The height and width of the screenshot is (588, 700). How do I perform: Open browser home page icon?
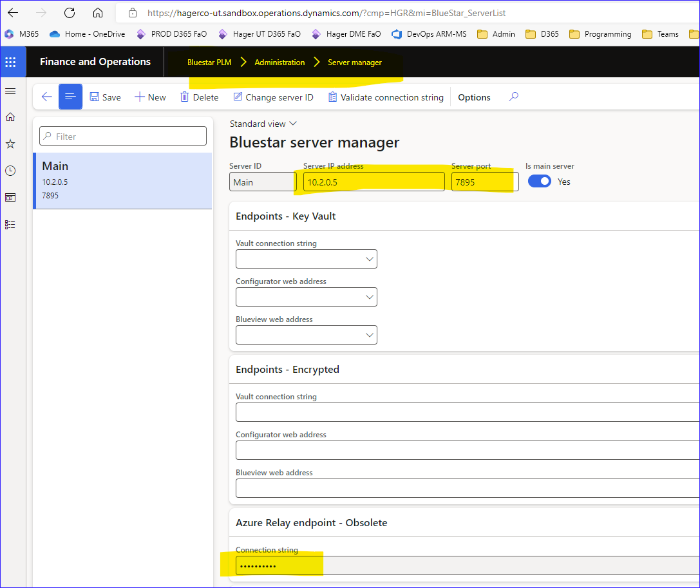tap(98, 12)
